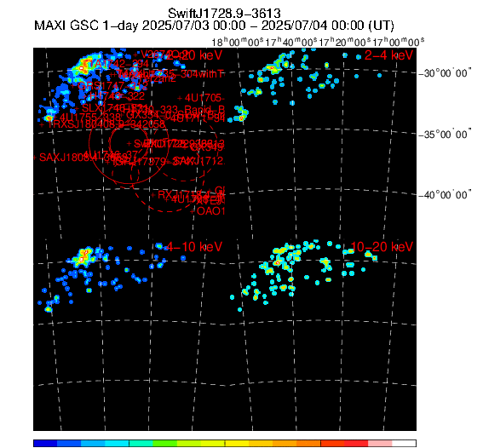The image size is (483, 448).
Task: Select the MAXI GSC 1-day date range heading
Action: click(214, 26)
